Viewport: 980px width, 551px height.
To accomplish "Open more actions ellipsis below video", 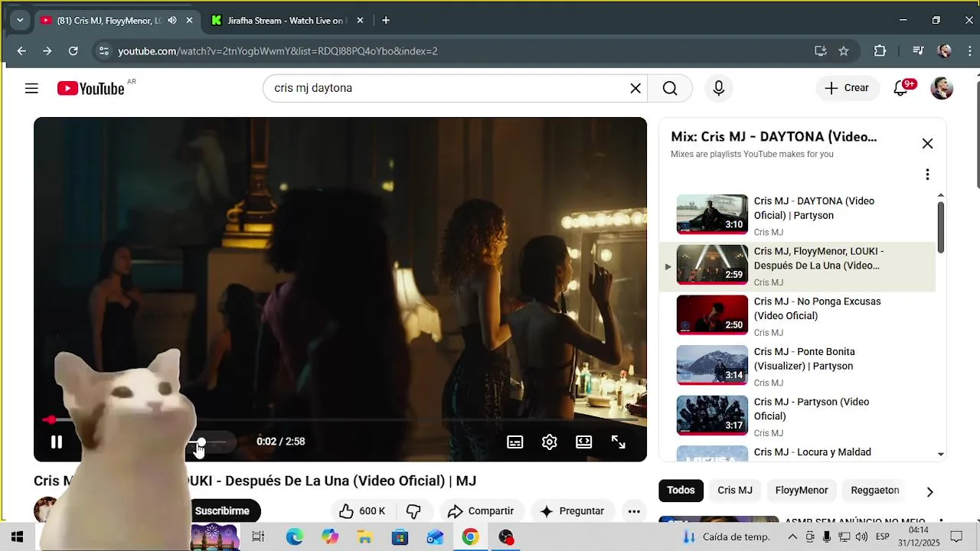I will (634, 511).
